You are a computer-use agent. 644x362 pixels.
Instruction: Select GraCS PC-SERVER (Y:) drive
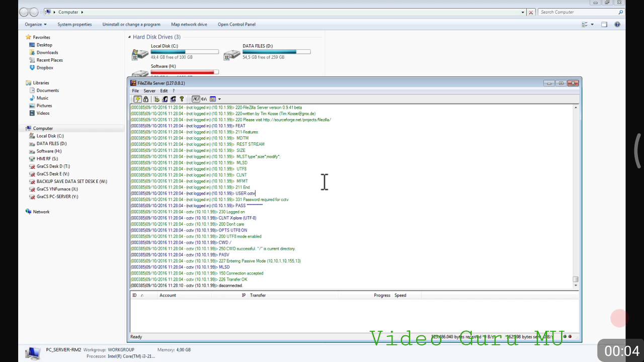tap(57, 197)
